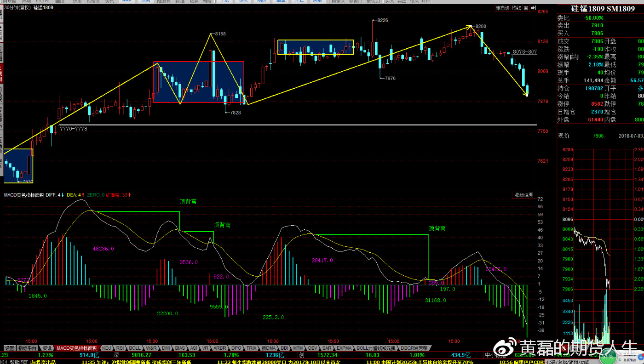The image size is (644, 364).
Task: Select the OBV indicator tab
Action: tap(313, 348)
